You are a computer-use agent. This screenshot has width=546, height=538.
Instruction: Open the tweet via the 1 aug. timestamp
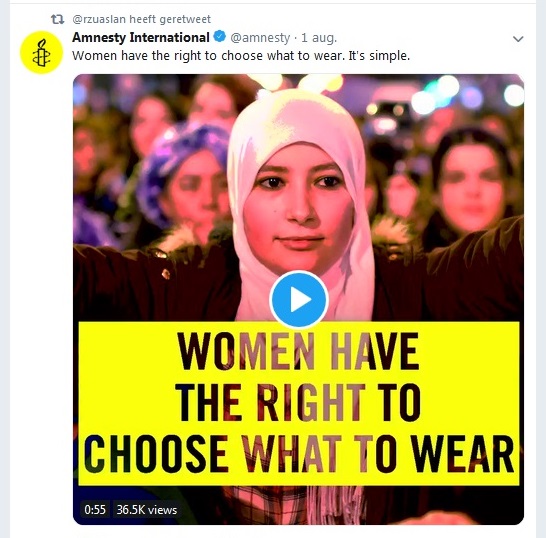319,38
